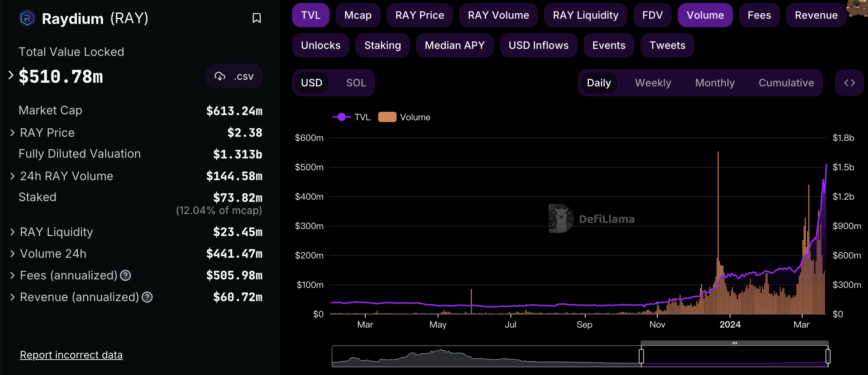Expand the RAY Price details
Image resolution: width=868 pixels, height=375 pixels.
[x=11, y=132]
